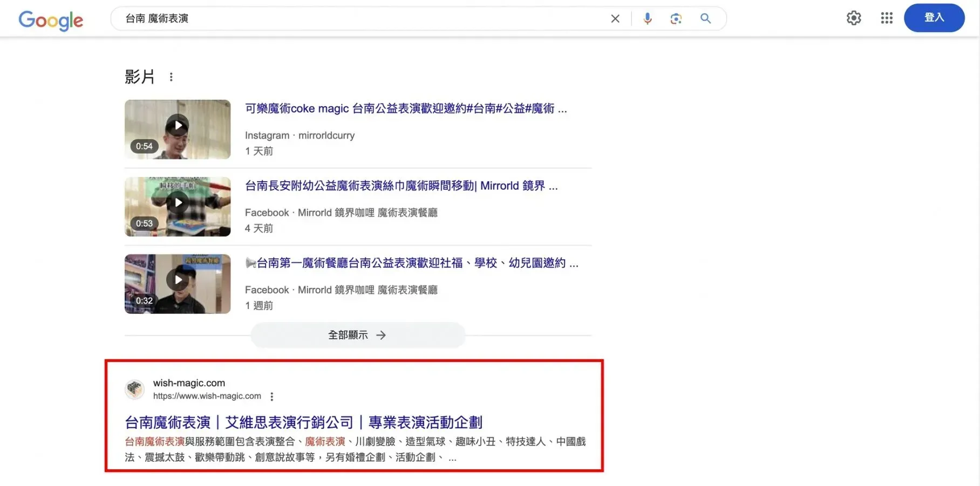
Task: Open 可樂魔術coke magic video link
Action: click(x=406, y=109)
